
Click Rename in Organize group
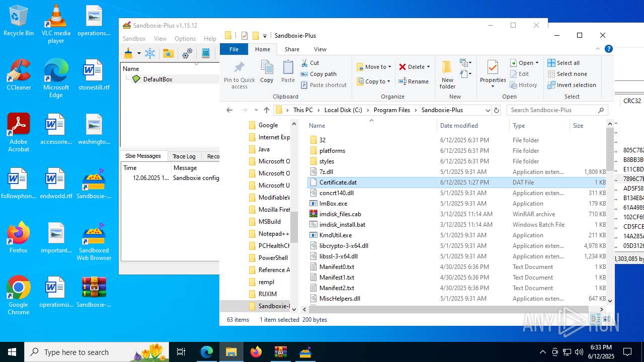click(414, 81)
